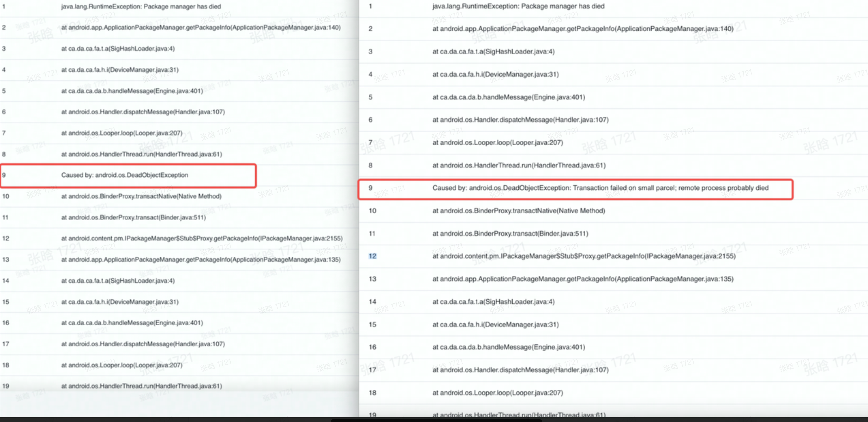
Task: Click line number 13 in left panel
Action: (6, 260)
